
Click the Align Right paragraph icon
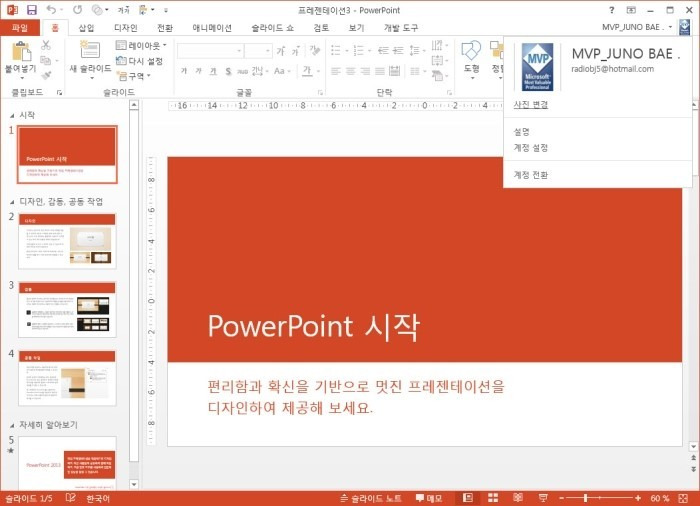[x=365, y=71]
